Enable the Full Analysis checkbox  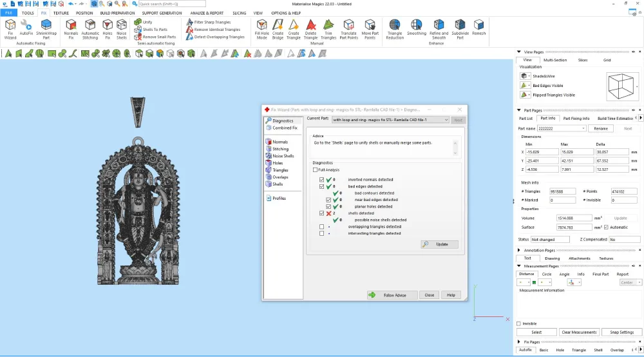315,169
